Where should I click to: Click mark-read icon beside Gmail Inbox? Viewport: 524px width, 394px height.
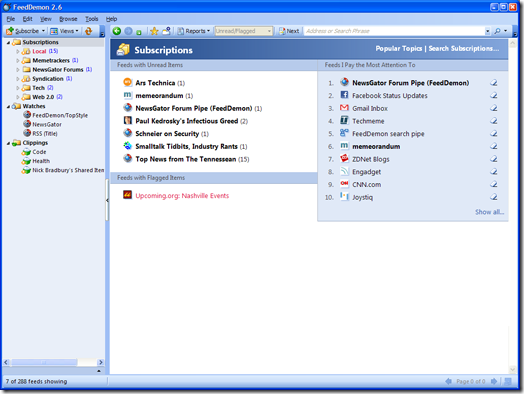pyautogui.click(x=494, y=108)
